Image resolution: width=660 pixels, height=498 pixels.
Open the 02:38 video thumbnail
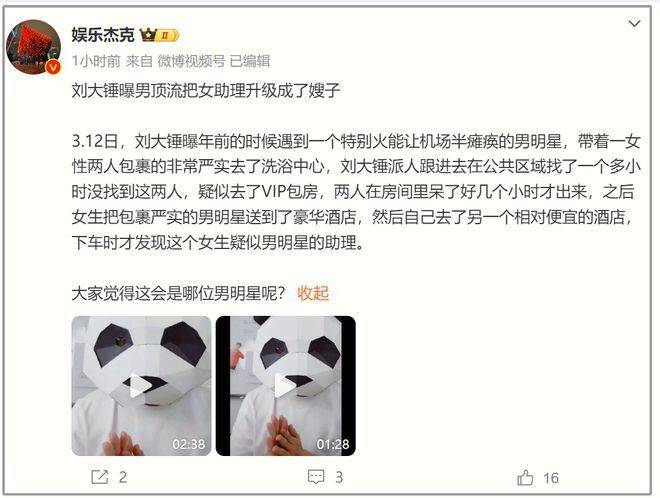tap(141, 386)
